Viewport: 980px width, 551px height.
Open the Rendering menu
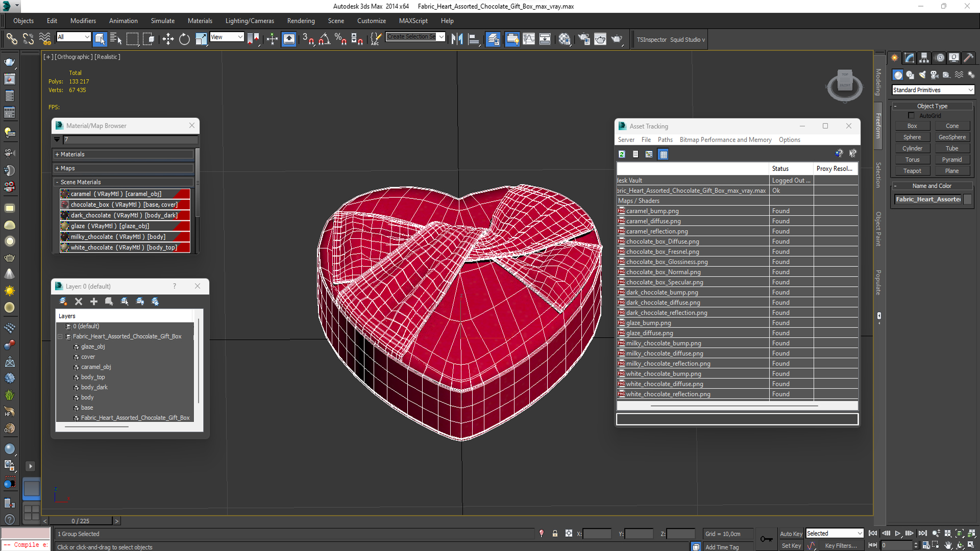tap(301, 21)
